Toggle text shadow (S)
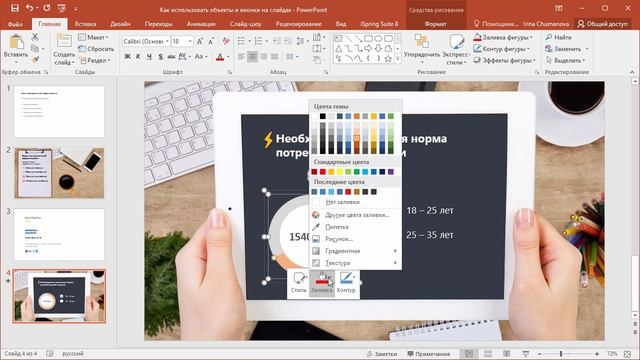640x360 pixels. pos(160,57)
